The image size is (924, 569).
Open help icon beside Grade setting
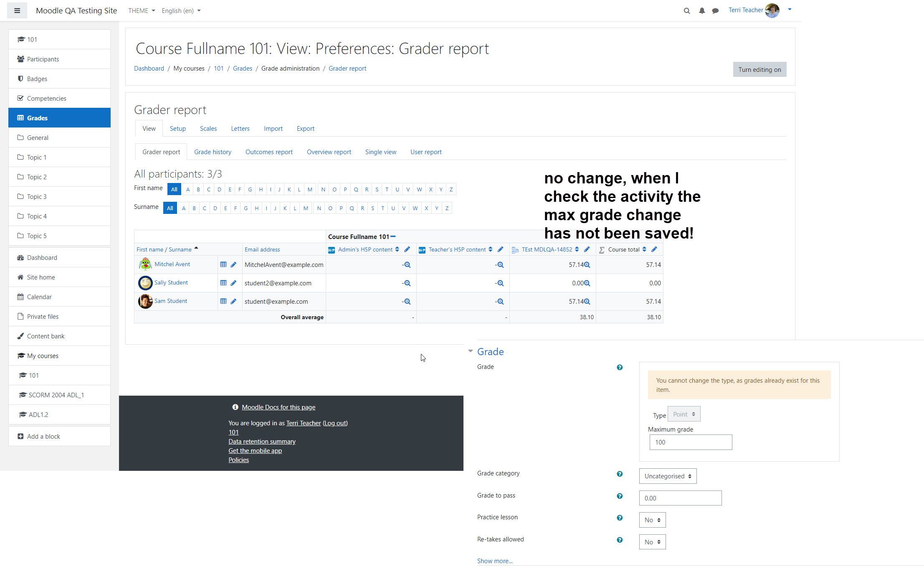(620, 367)
